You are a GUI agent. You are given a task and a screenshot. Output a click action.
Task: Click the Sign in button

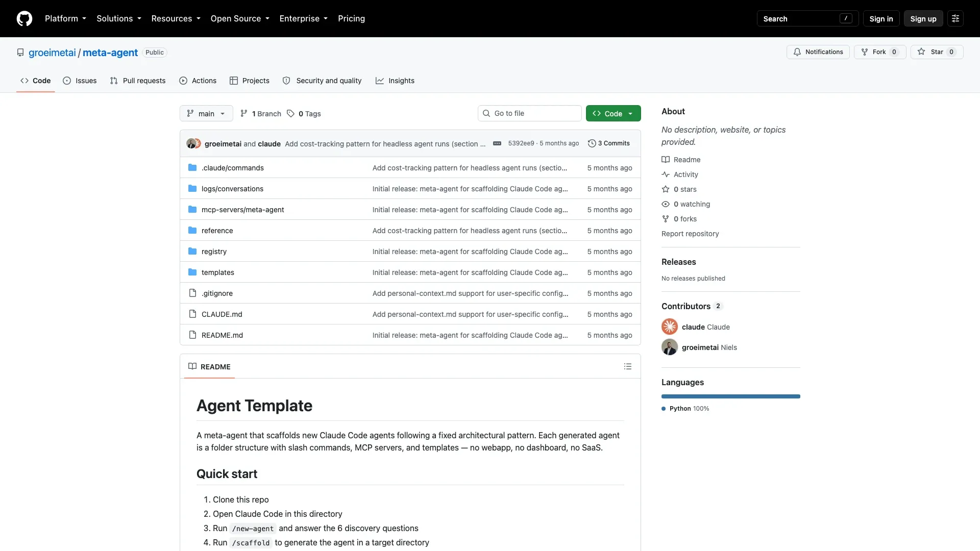[x=881, y=19]
